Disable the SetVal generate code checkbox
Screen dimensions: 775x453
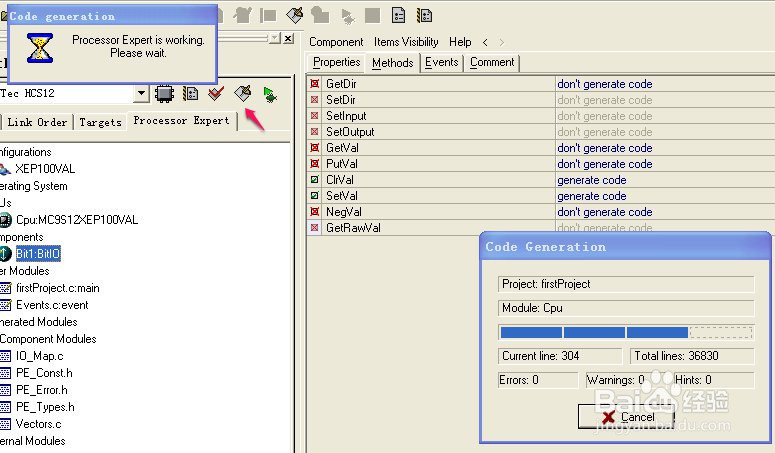(x=314, y=196)
